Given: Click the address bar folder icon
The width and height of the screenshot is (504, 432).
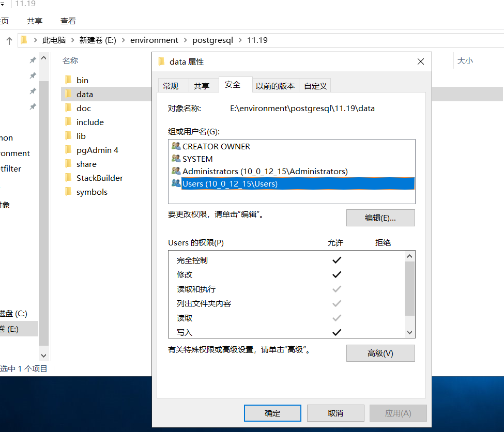Looking at the screenshot, I should pos(24,40).
